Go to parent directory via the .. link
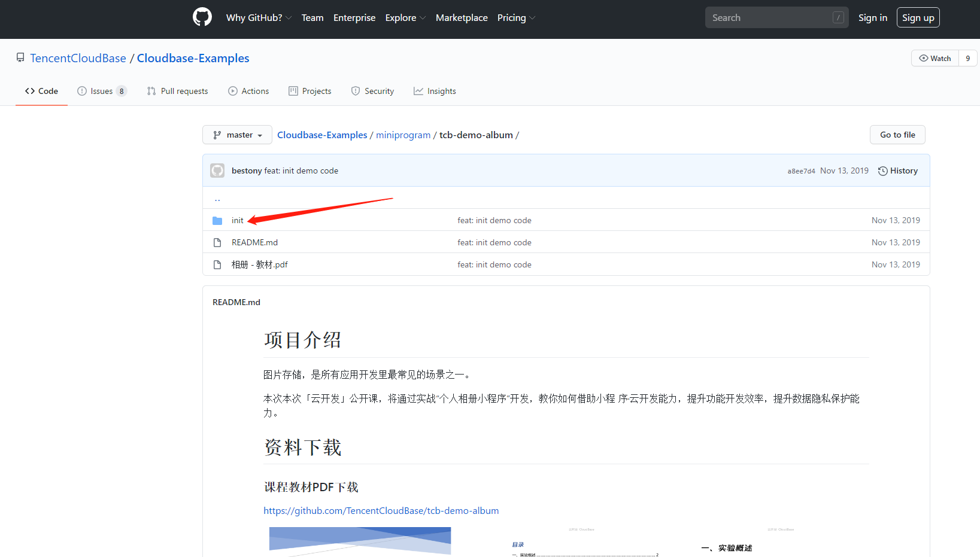The image size is (980, 557). tap(217, 199)
